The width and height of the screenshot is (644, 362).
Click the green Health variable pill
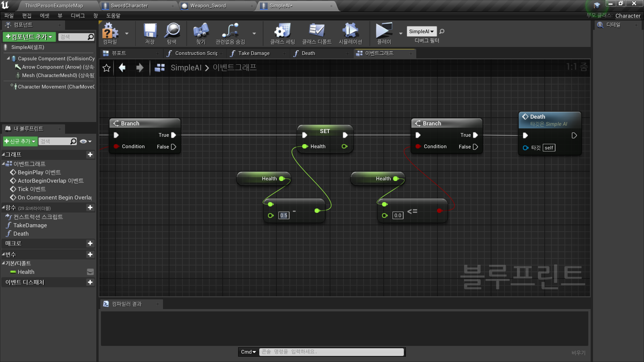click(13, 272)
